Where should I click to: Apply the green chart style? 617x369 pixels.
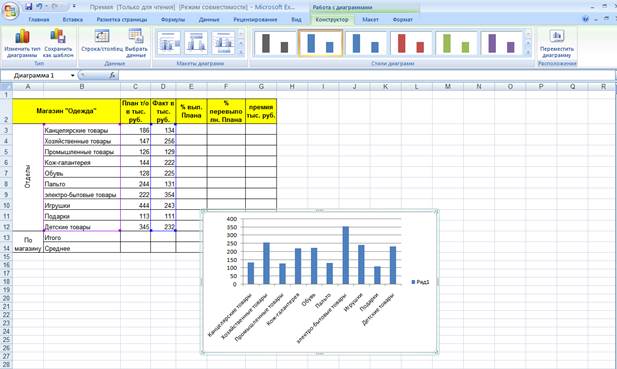tap(456, 43)
